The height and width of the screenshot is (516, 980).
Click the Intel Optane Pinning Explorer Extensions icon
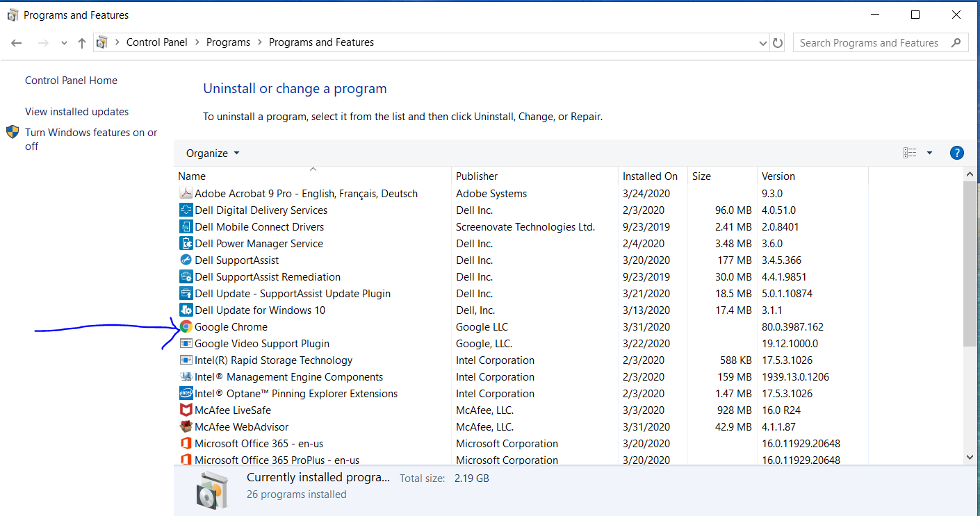tap(186, 394)
